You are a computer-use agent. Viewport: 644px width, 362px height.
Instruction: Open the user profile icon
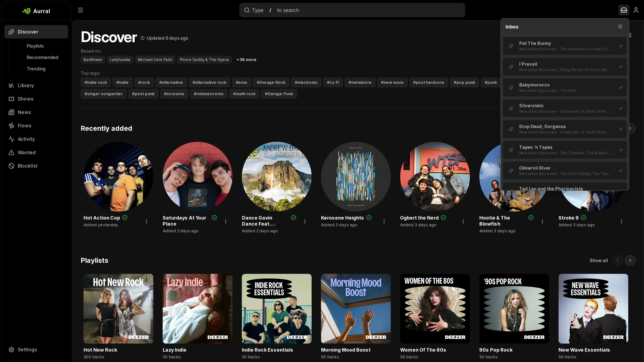pos(636,10)
